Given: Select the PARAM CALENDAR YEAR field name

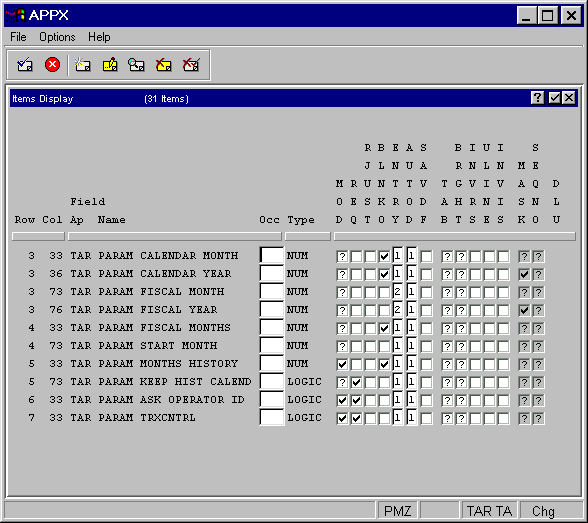Looking at the screenshot, I should point(165,274).
